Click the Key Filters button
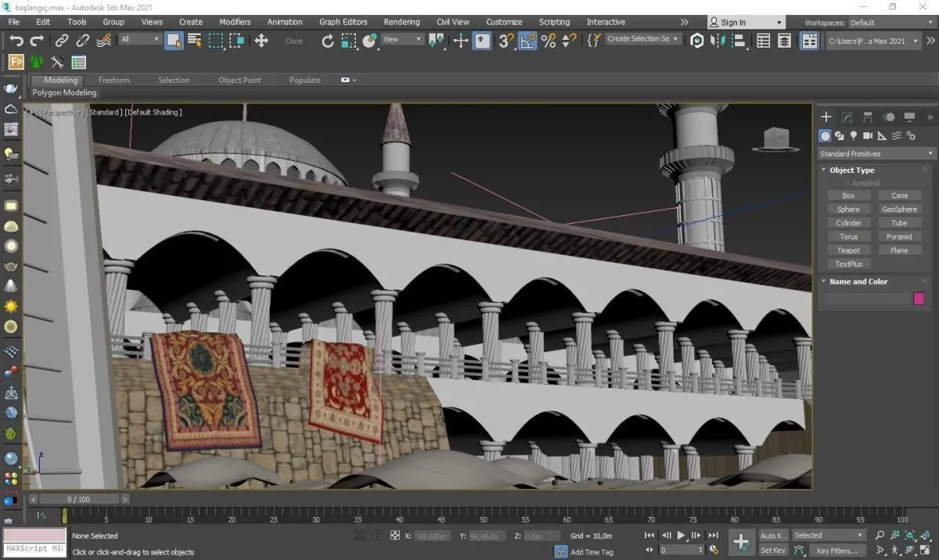The width and height of the screenshot is (939, 560). click(836, 551)
